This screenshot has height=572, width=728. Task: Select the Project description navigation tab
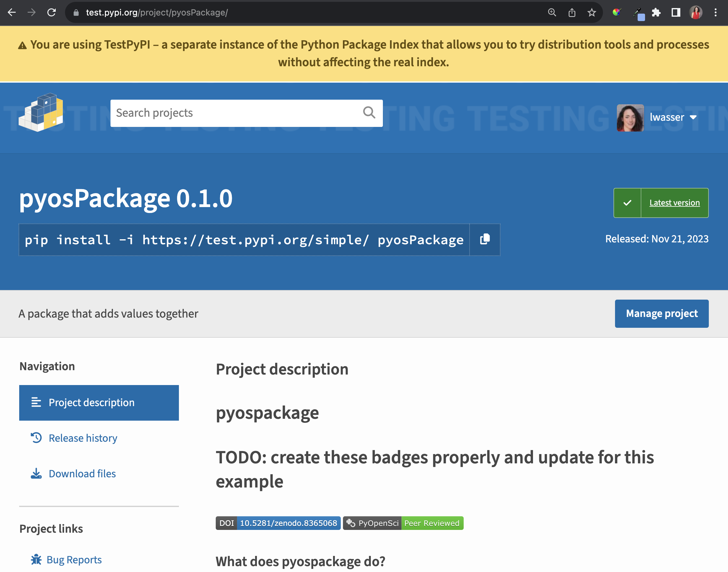[x=99, y=403]
